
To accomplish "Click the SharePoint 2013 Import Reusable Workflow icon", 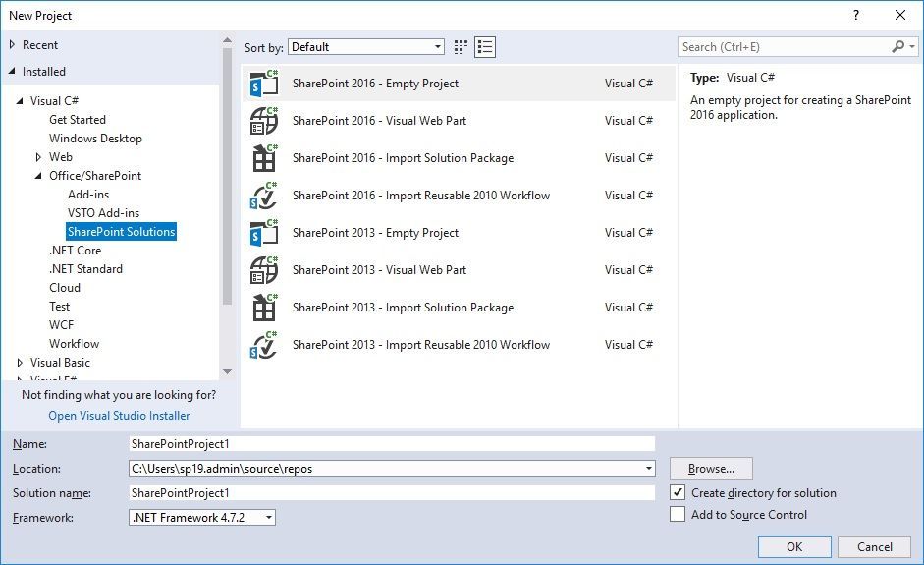I will click(263, 345).
